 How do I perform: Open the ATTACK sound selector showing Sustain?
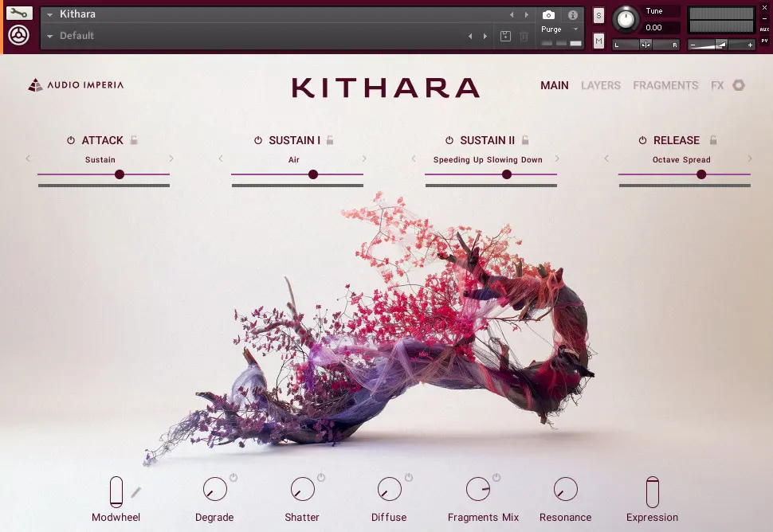click(x=100, y=159)
